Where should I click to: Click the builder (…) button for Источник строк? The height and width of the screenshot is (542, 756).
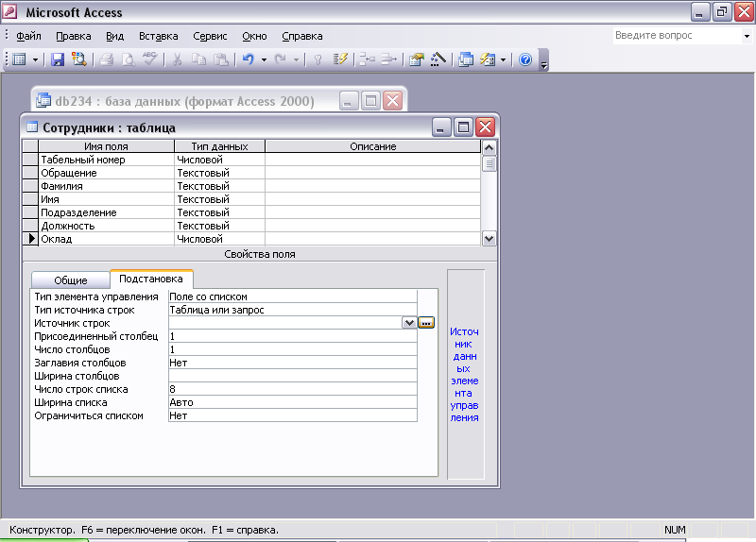(x=426, y=323)
